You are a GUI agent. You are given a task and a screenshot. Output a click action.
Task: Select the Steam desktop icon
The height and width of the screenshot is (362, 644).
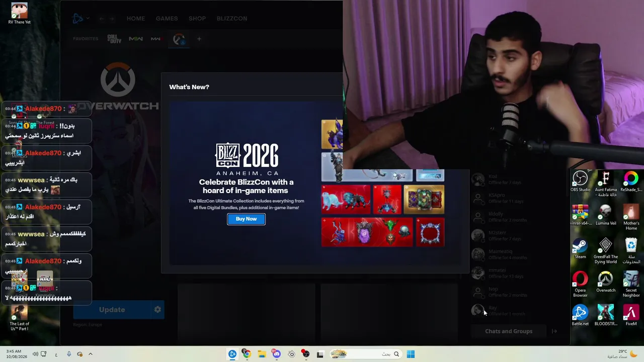click(580, 249)
